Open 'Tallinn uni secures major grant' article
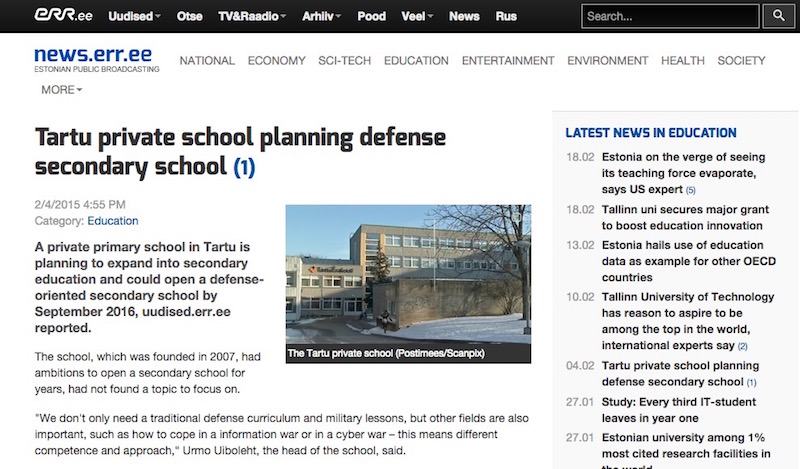Screen dimensions: 800x469 pyautogui.click(x=685, y=217)
